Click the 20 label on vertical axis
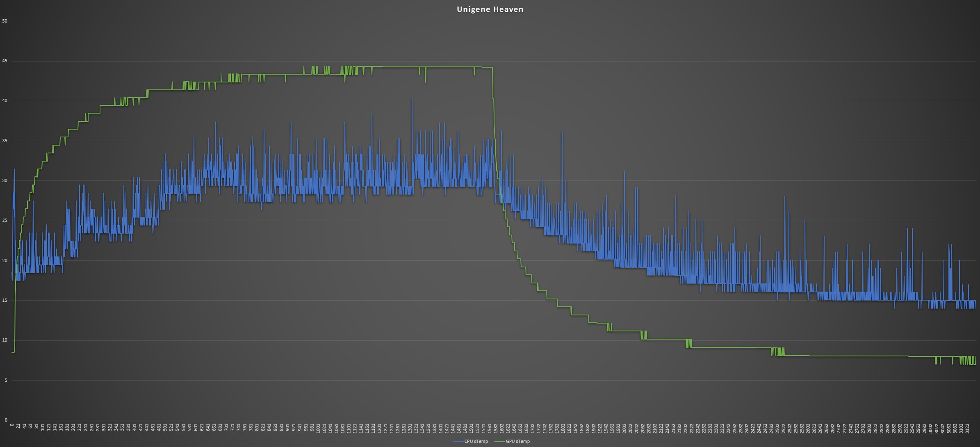The image size is (980, 447). (x=5, y=260)
